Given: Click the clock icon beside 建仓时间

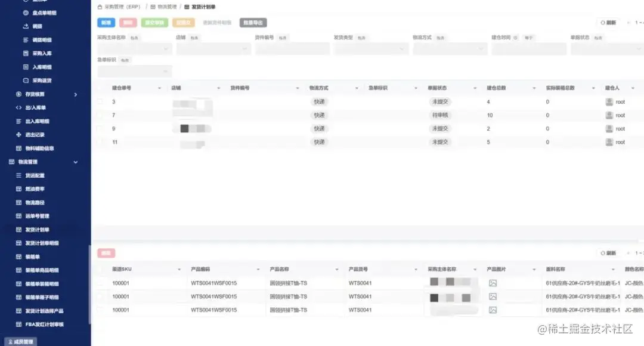Looking at the screenshot, I should coord(515,38).
